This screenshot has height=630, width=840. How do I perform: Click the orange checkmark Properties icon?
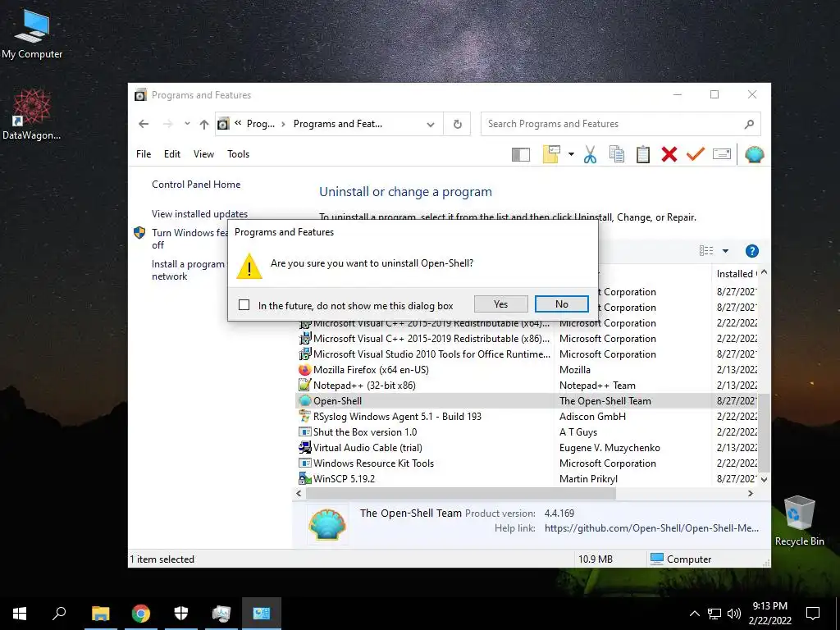[696, 154]
